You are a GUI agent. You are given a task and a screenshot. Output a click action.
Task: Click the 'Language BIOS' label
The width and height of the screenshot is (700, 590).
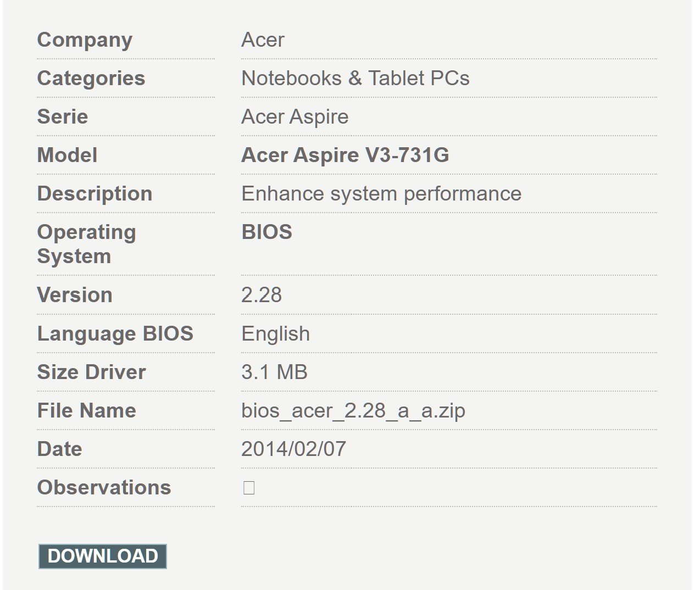click(115, 334)
